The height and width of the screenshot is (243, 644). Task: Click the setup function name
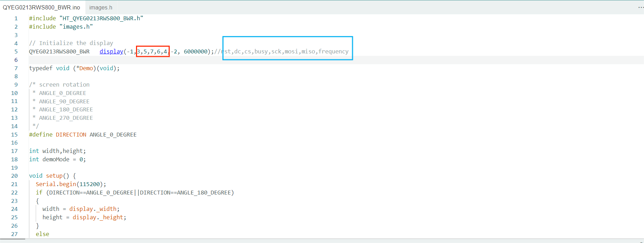coord(54,176)
